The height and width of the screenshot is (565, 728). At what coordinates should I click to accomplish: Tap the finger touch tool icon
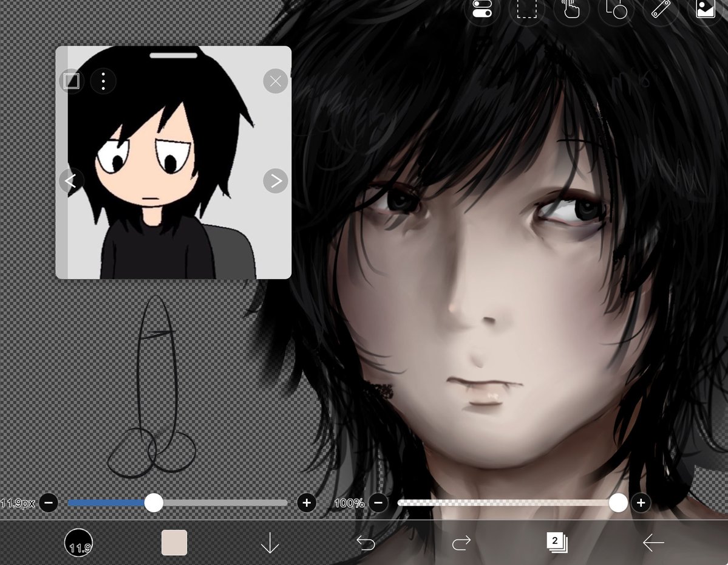pos(571,9)
